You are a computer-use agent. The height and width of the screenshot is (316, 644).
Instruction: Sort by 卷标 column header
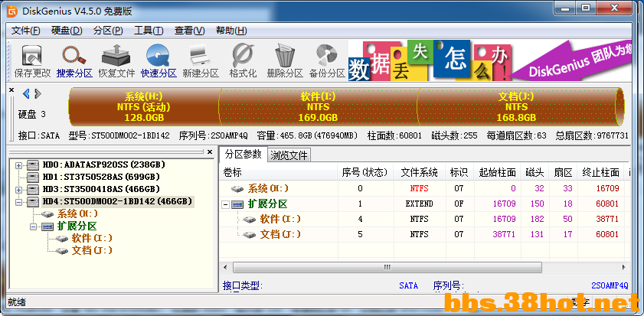click(x=279, y=172)
